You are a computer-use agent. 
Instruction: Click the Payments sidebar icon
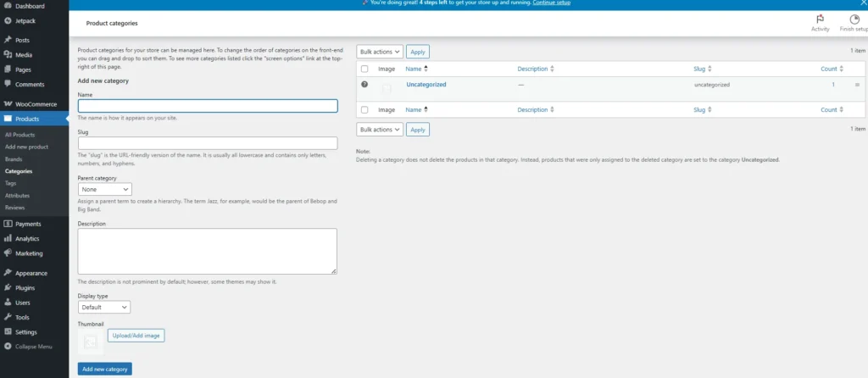click(x=8, y=224)
